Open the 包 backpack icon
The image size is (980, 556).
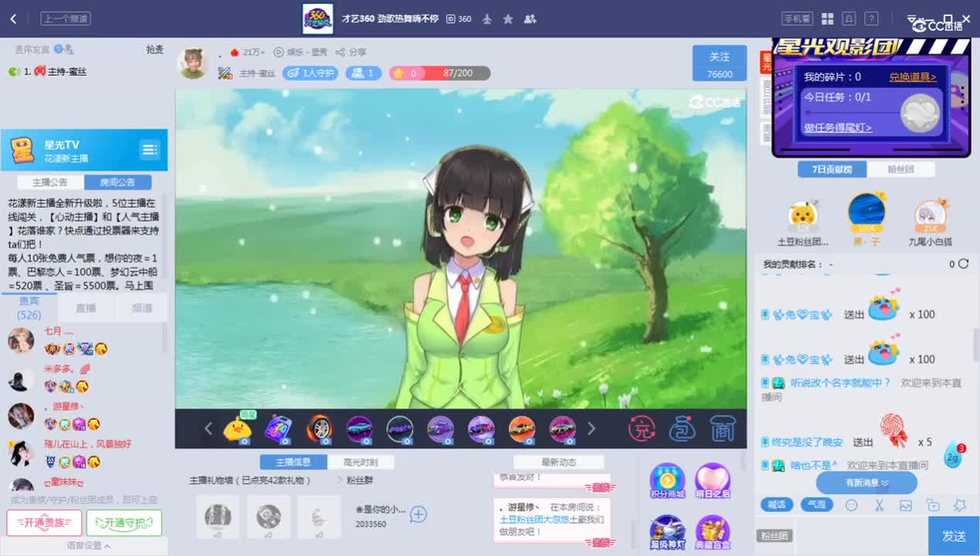pyautogui.click(x=682, y=429)
